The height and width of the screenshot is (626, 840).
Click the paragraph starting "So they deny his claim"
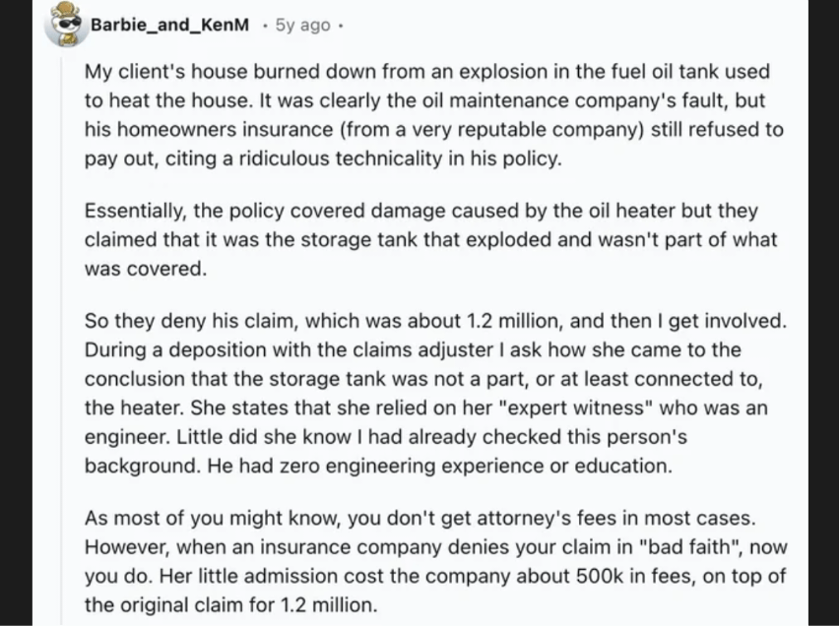(435, 392)
